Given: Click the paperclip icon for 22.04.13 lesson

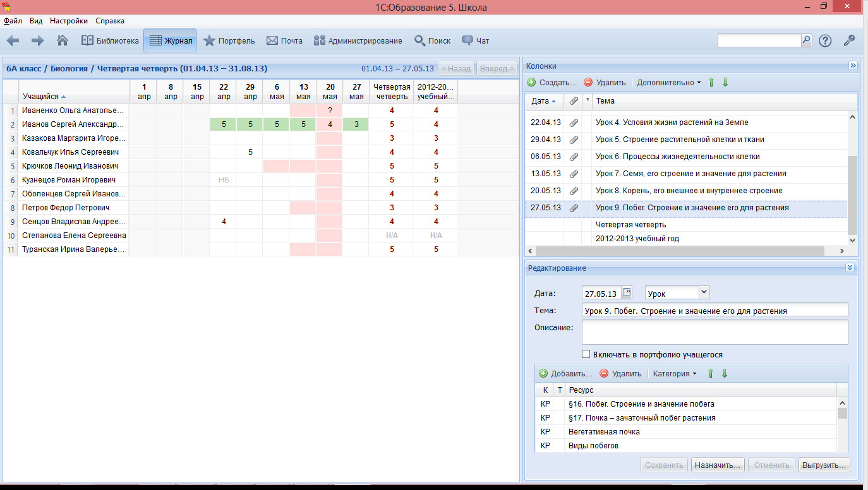Looking at the screenshot, I should click(x=574, y=122).
